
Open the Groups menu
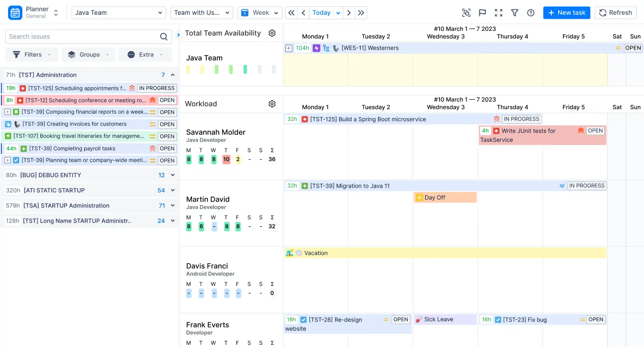pos(89,55)
